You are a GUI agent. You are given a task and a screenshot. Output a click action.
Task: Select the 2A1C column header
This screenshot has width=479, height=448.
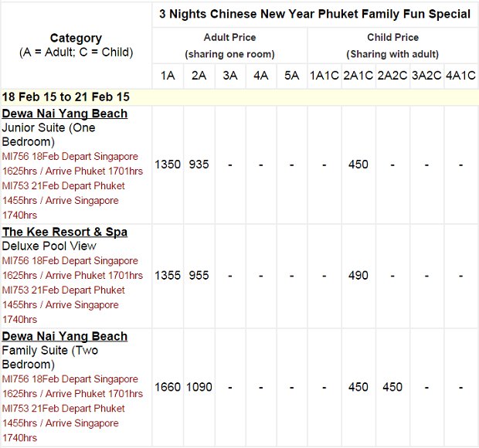[358, 76]
